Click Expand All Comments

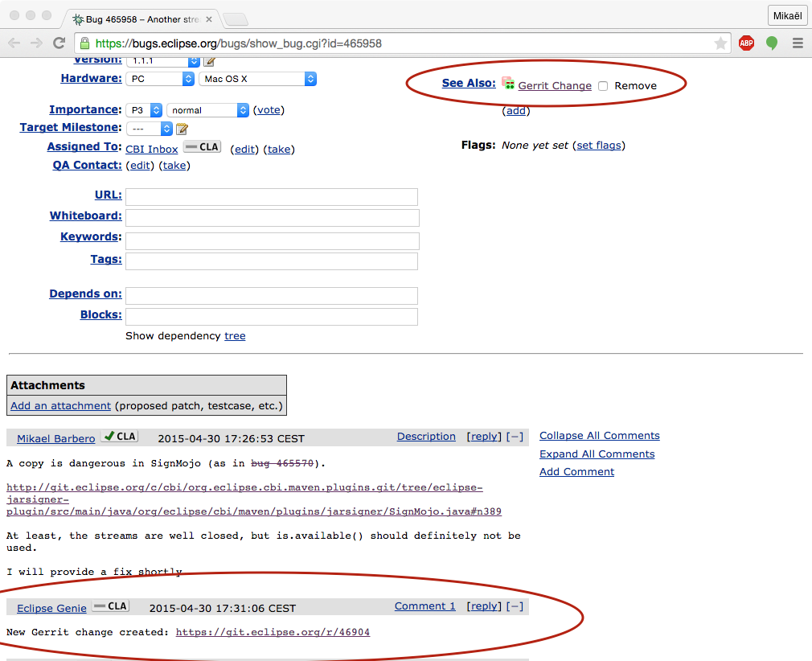(x=597, y=454)
